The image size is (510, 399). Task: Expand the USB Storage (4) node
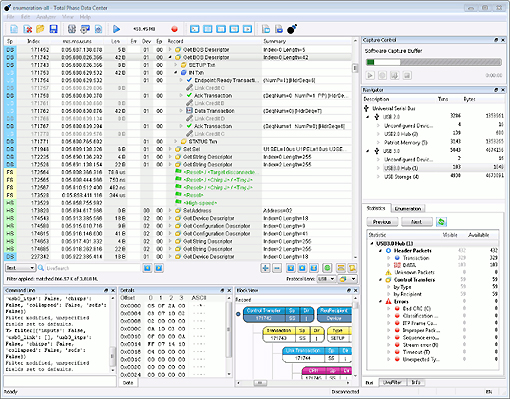(378, 177)
